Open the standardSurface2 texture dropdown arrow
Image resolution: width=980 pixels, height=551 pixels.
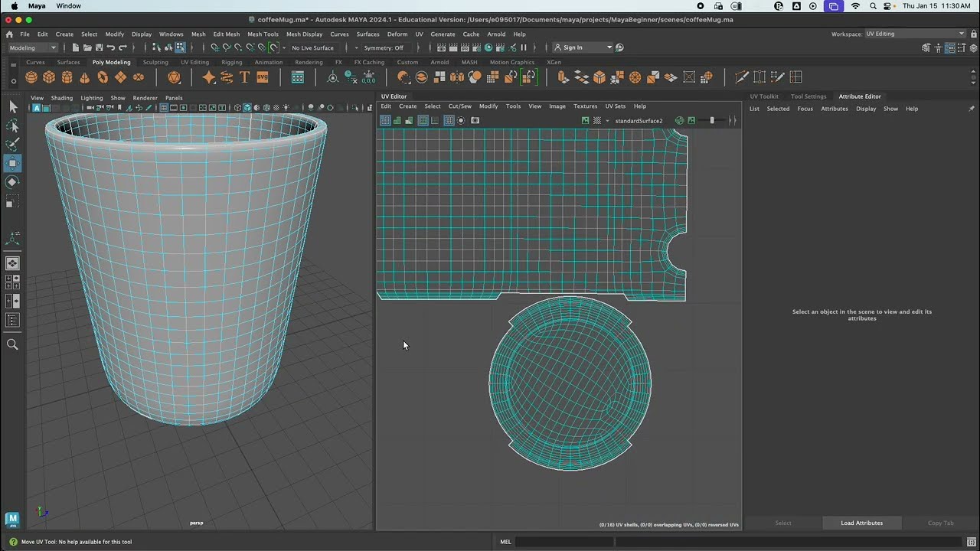pos(607,121)
